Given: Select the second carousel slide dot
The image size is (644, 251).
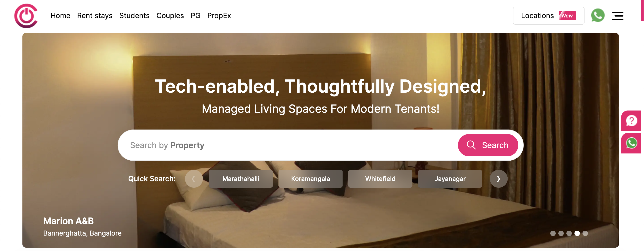Looking at the screenshot, I should pyautogui.click(x=561, y=233).
